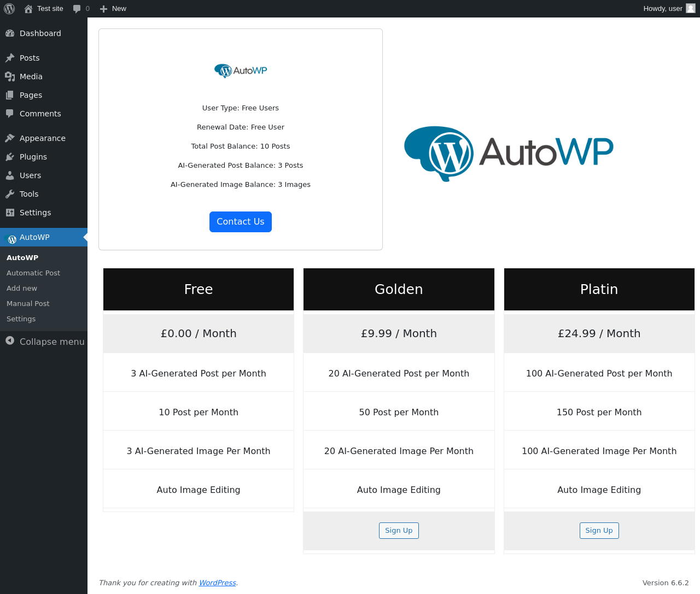Click the Golden plan header
Screen dimensions: 700x594
point(399,289)
